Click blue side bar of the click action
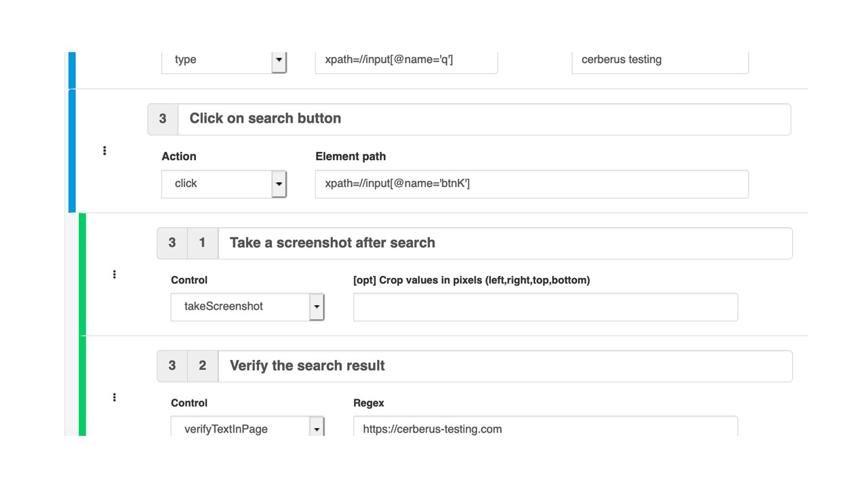The width and height of the screenshot is (868, 488). pyautogui.click(x=72, y=150)
